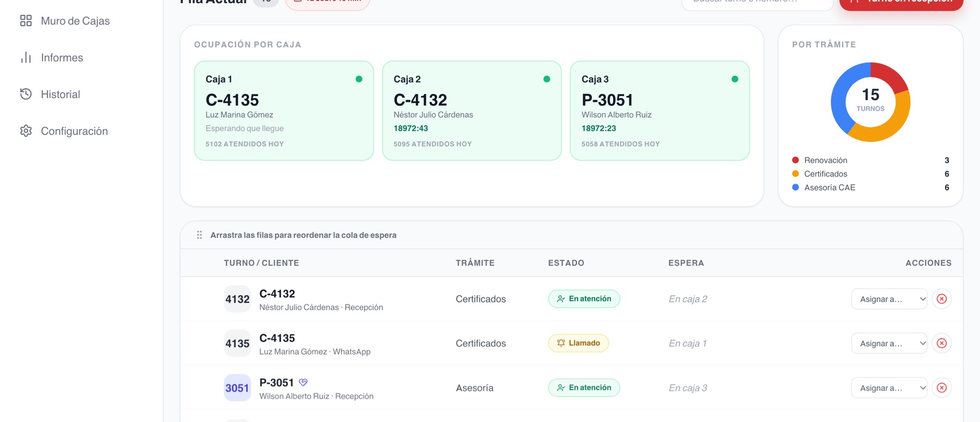Click the En atención badge for C-4132
Screen dimensions: 980x422
[x=584, y=299]
